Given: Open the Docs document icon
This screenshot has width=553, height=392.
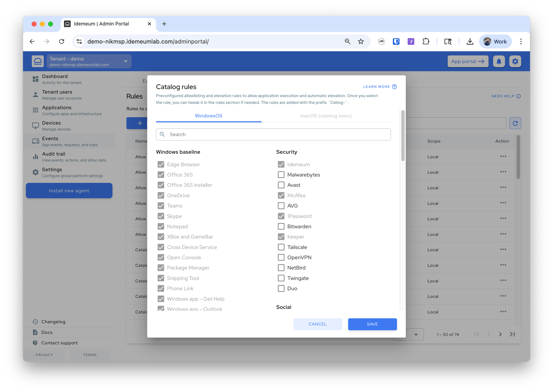Looking at the screenshot, I should (x=35, y=332).
